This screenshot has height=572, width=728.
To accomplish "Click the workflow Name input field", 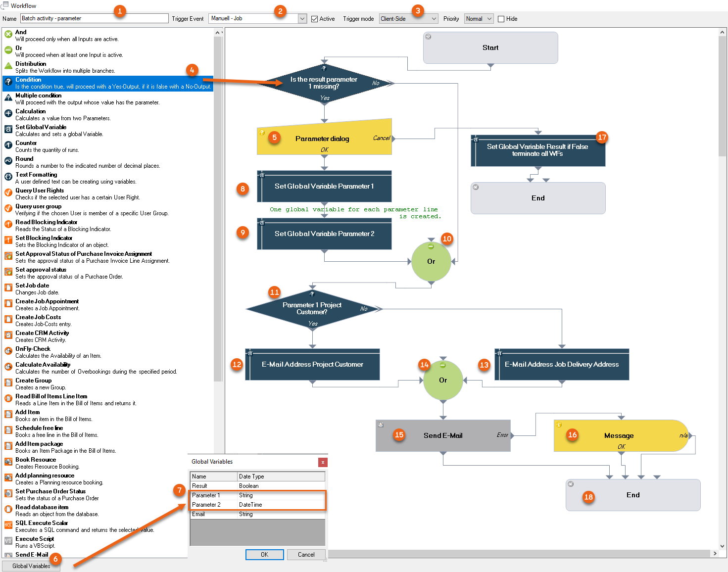I will [94, 18].
